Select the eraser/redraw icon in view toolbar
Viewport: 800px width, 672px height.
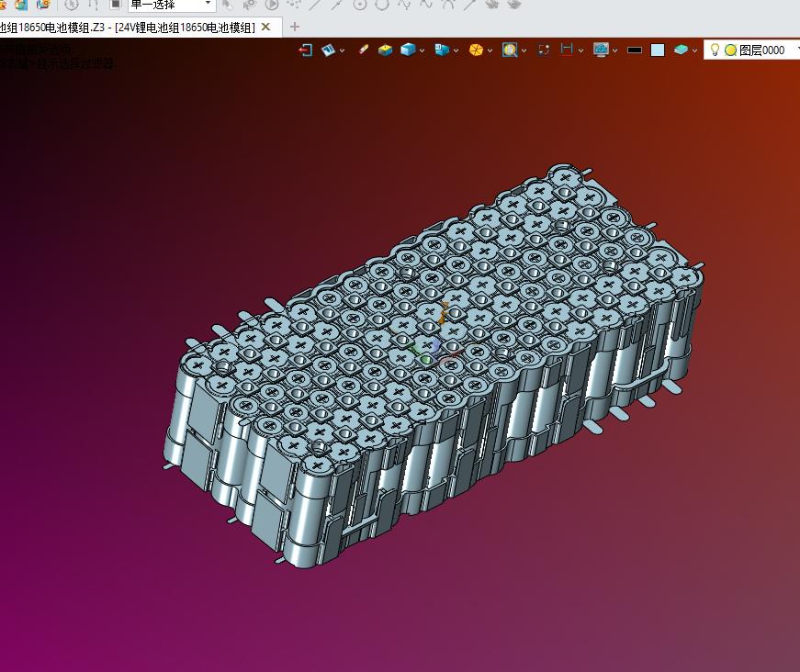[364, 50]
